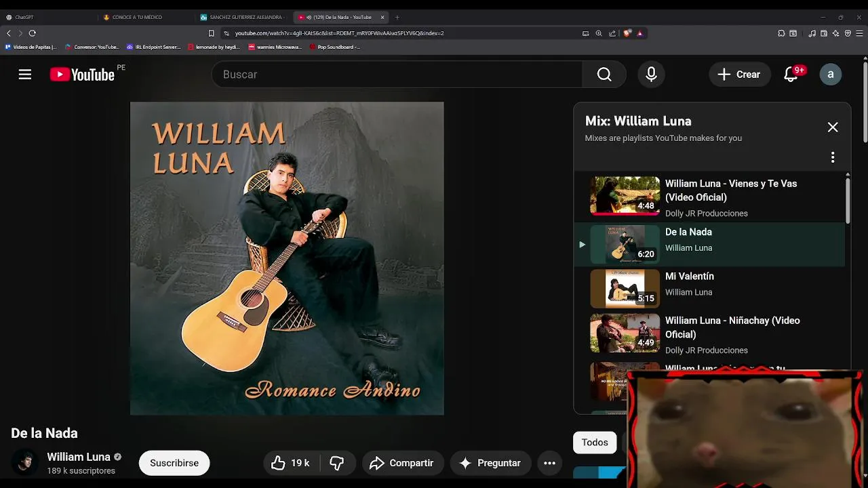The width and height of the screenshot is (868, 488).
Task: Open the mix playlist three-dot options
Action: pos(833,157)
